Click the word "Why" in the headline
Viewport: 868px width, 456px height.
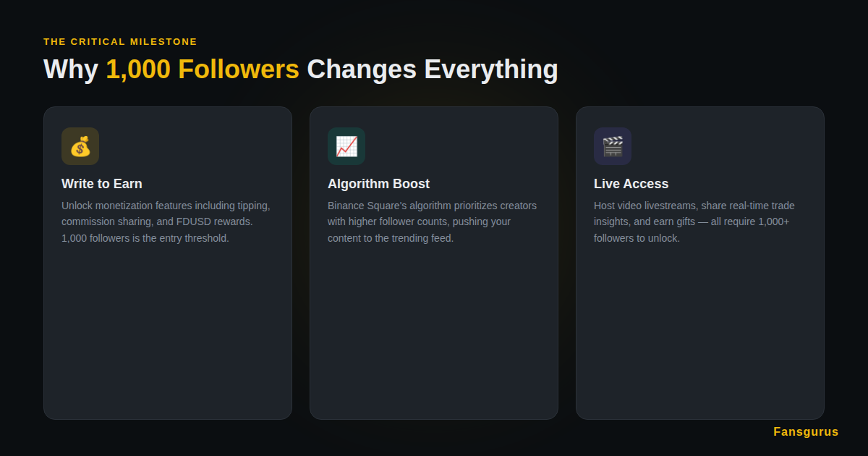(x=71, y=69)
